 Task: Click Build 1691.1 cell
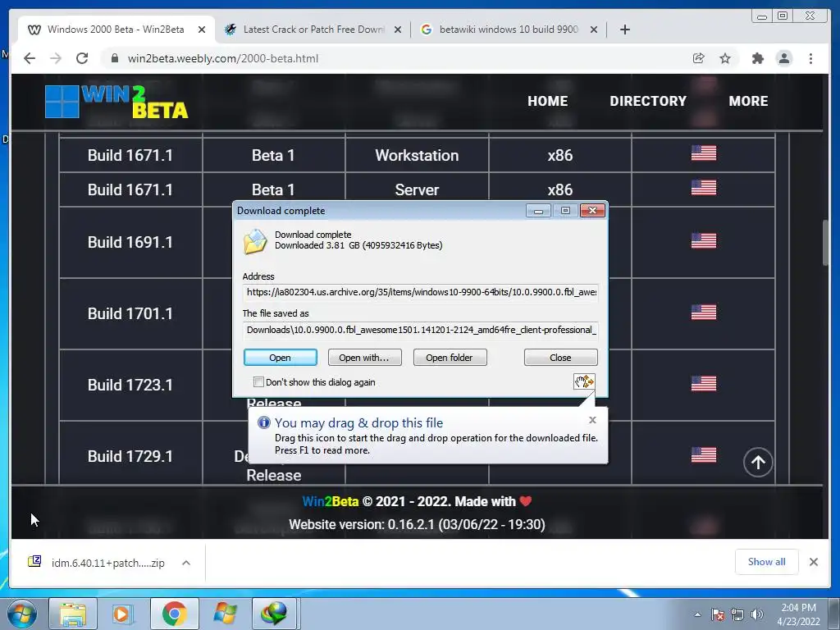[130, 242]
